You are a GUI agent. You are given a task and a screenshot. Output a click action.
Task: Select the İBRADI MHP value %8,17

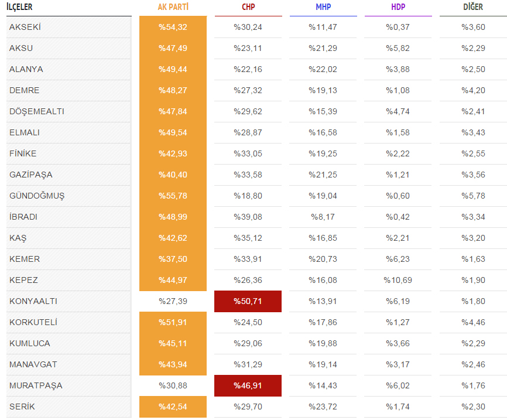(323, 217)
